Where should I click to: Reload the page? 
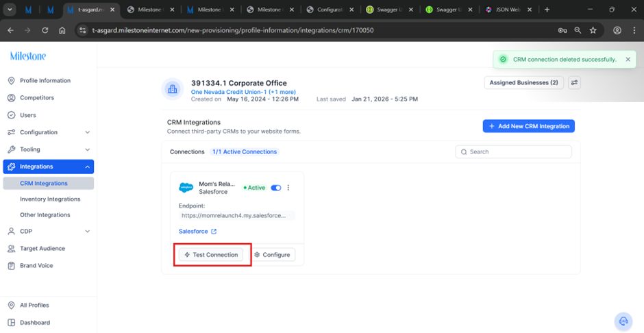click(45, 30)
